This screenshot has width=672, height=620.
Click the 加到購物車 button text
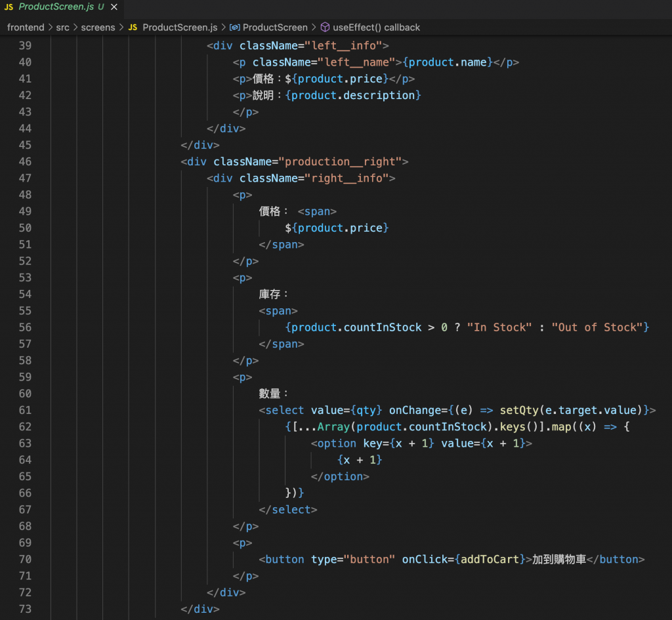coord(559,559)
